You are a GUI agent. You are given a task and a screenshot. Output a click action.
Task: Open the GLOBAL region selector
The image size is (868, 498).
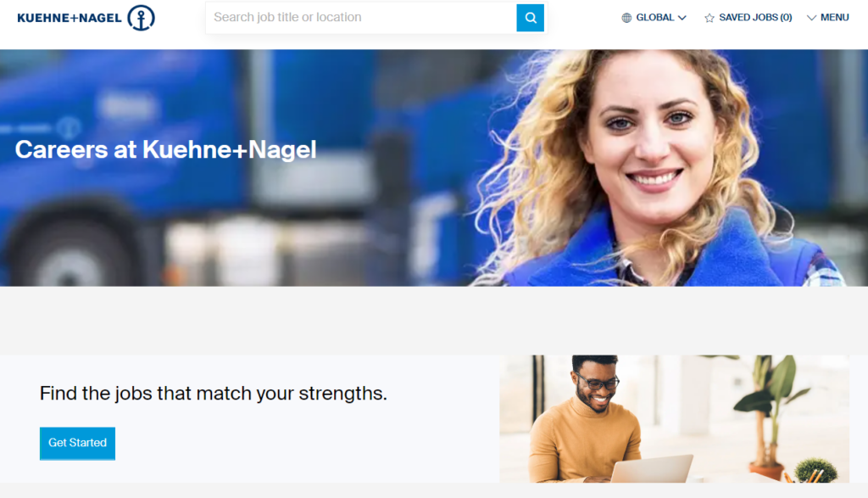click(x=654, y=18)
